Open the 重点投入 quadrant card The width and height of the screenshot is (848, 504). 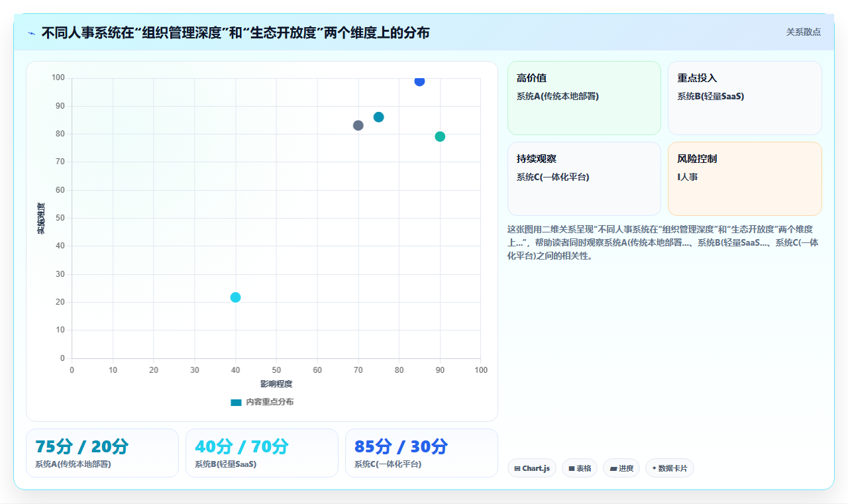coord(745,98)
